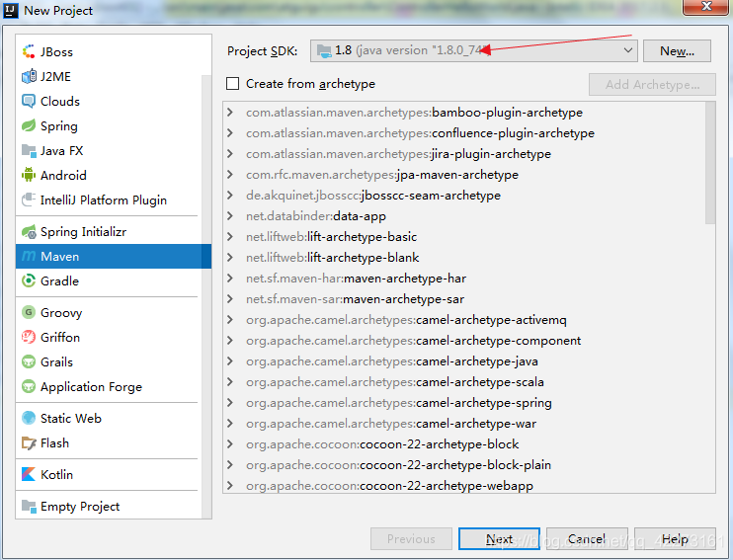Click the archetype list vertical scrollbar
The image size is (733, 560).
tap(710, 163)
